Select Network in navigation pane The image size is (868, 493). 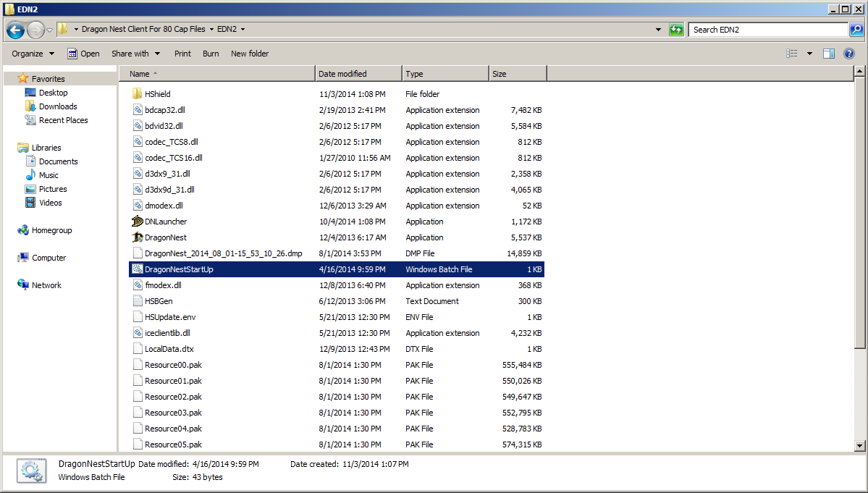click(46, 285)
